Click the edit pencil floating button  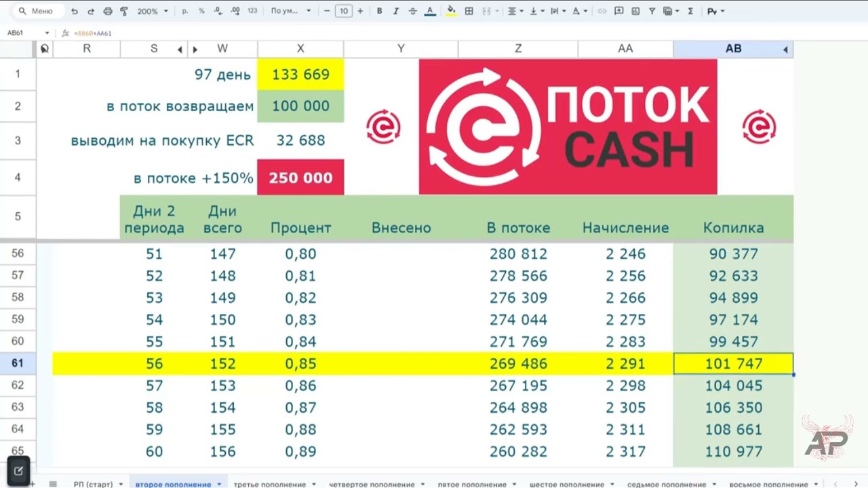click(x=18, y=470)
